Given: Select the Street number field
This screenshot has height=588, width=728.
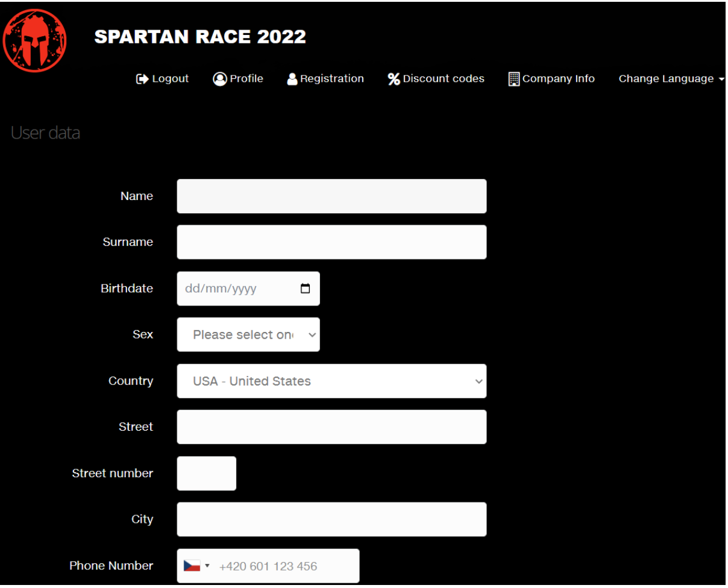Looking at the screenshot, I should tap(206, 474).
